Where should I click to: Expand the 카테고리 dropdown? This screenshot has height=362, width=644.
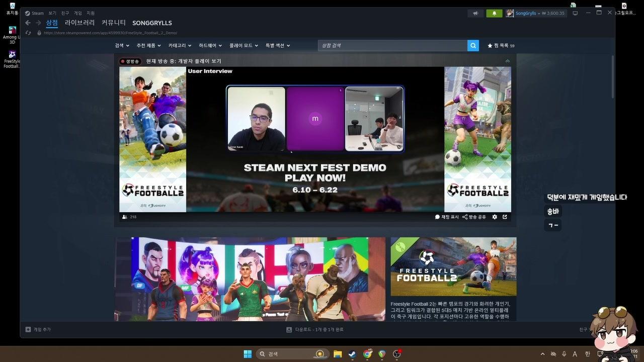[180, 46]
